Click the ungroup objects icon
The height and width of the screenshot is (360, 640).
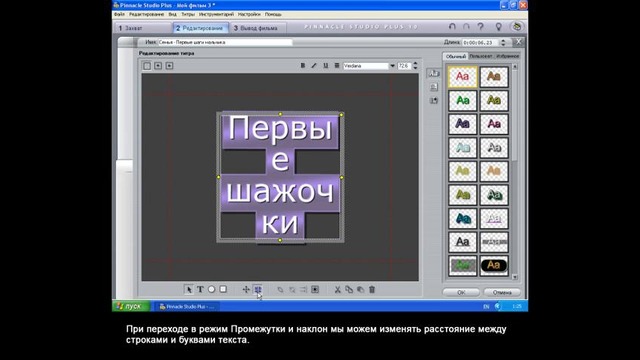coord(292,289)
